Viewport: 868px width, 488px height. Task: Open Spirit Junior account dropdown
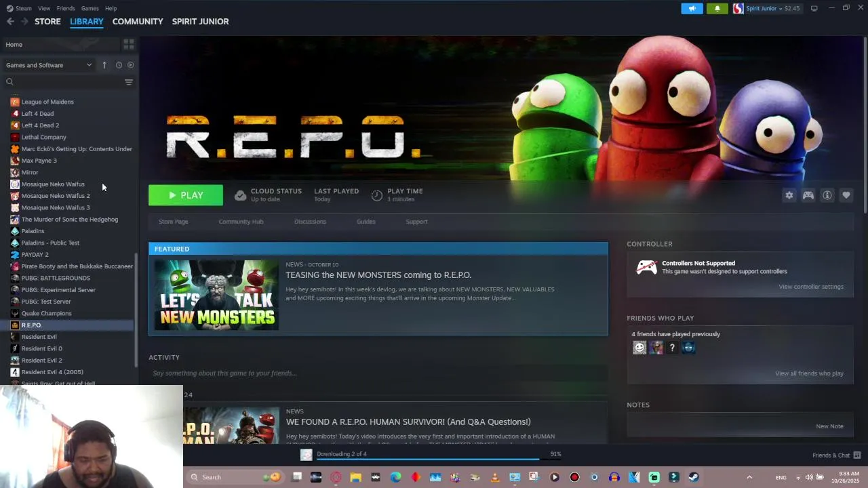pyautogui.click(x=767, y=8)
